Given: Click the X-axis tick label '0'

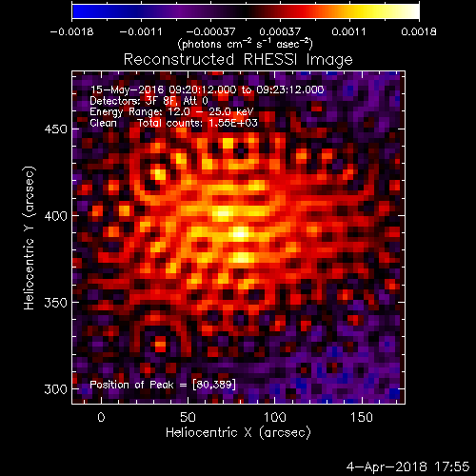Looking at the screenshot, I should [101, 417].
